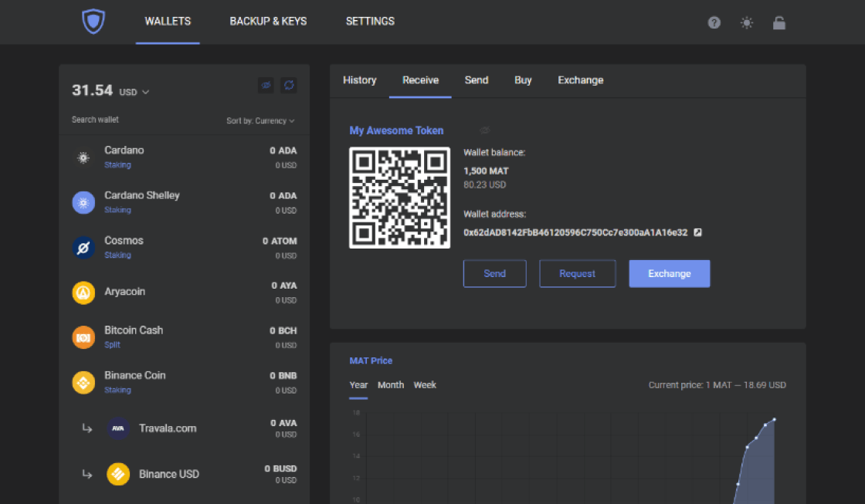Click Split link under Bitcoin Cash
The height and width of the screenshot is (504, 865).
click(x=112, y=345)
